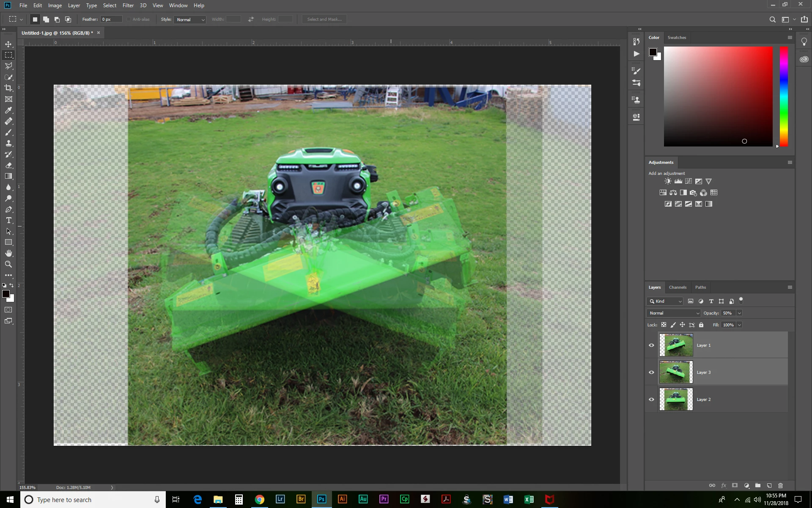This screenshot has width=812, height=508.
Task: Toggle visibility of Layer 2
Action: (651, 399)
